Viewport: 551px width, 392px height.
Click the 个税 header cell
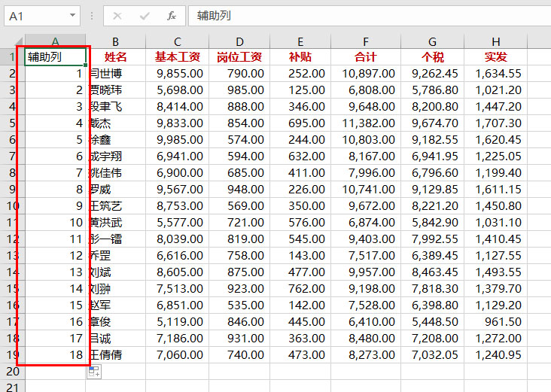pos(433,57)
